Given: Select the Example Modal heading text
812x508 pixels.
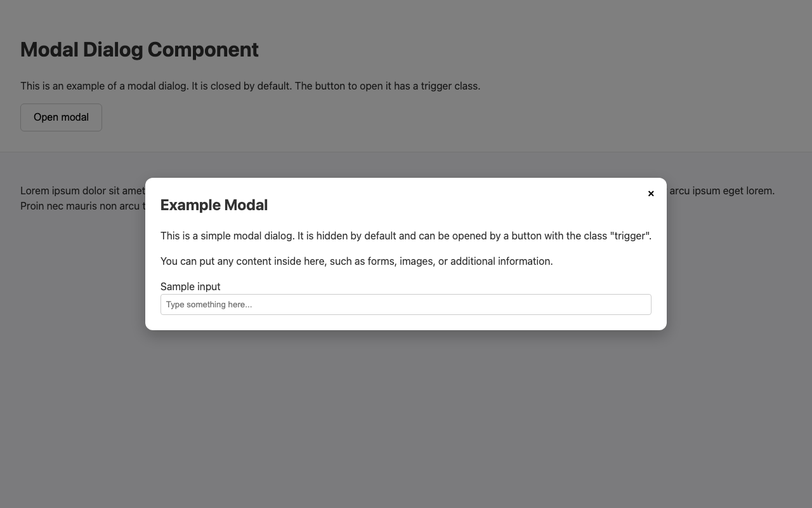Looking at the screenshot, I should [x=214, y=205].
